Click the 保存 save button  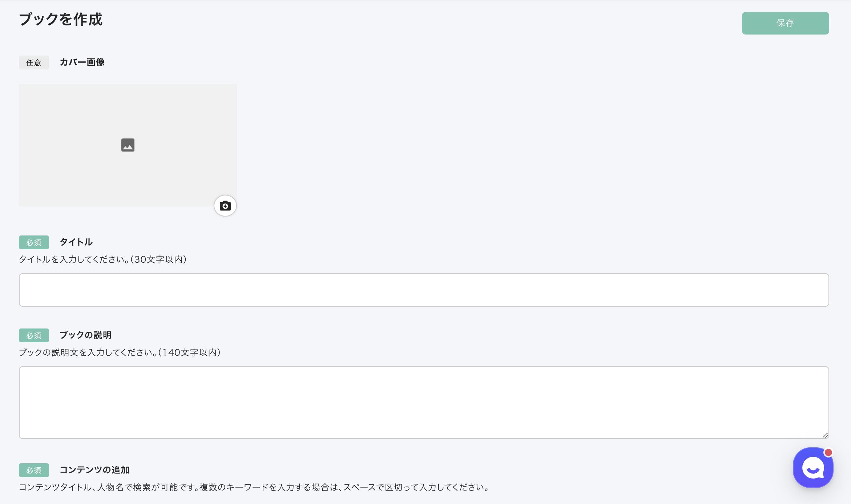pos(785,23)
